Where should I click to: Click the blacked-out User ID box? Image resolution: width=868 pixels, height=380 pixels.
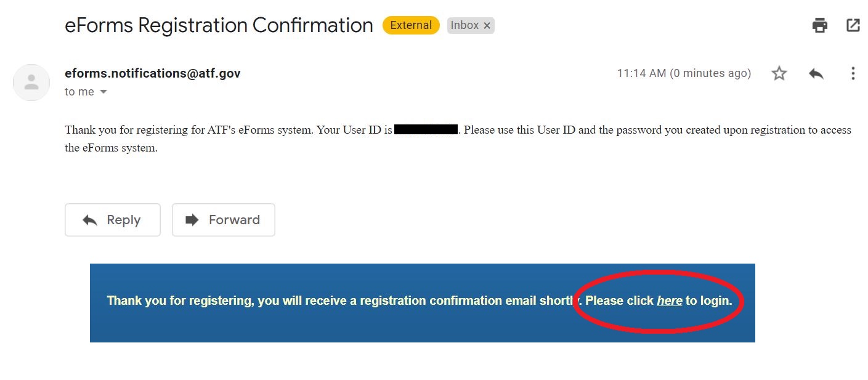426,130
